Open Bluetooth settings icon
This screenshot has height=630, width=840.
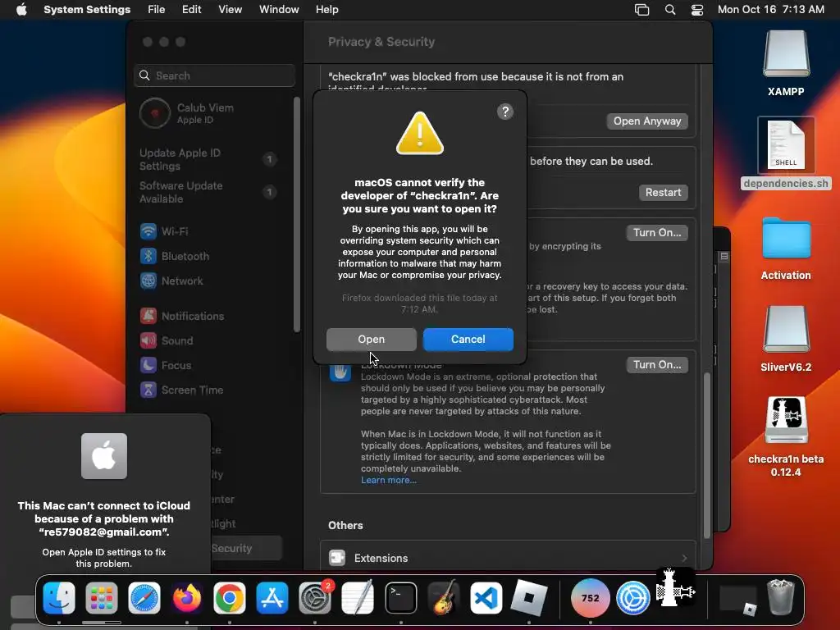148,256
